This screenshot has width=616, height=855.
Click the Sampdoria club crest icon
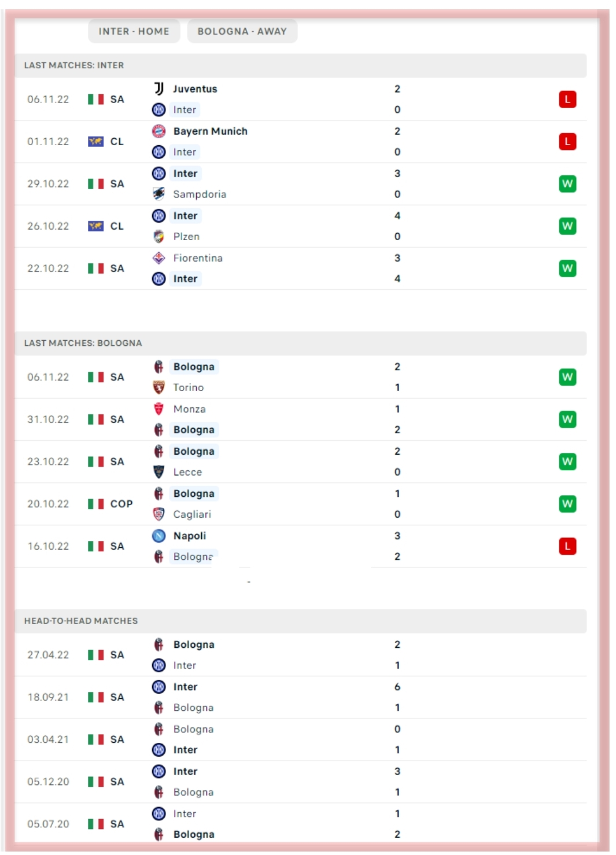158,194
